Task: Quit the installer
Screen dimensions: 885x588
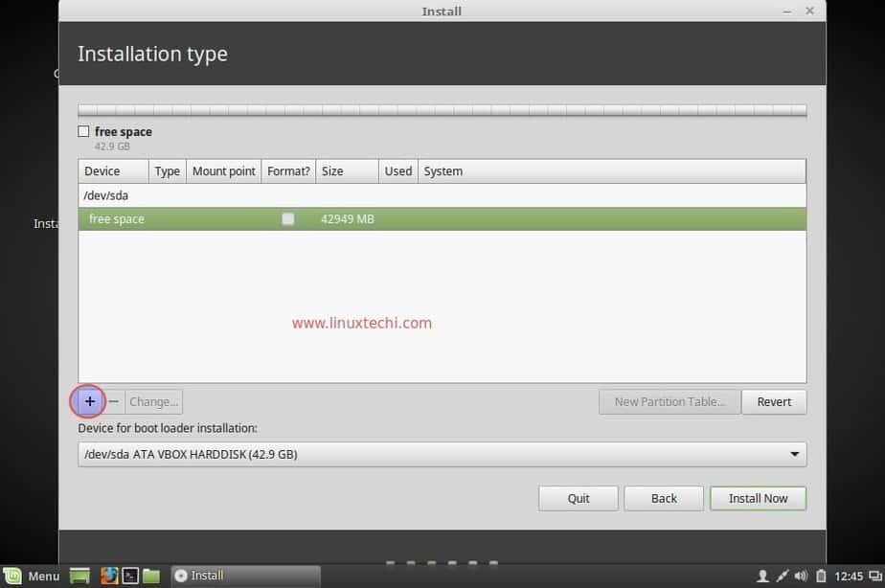Action: pos(578,498)
